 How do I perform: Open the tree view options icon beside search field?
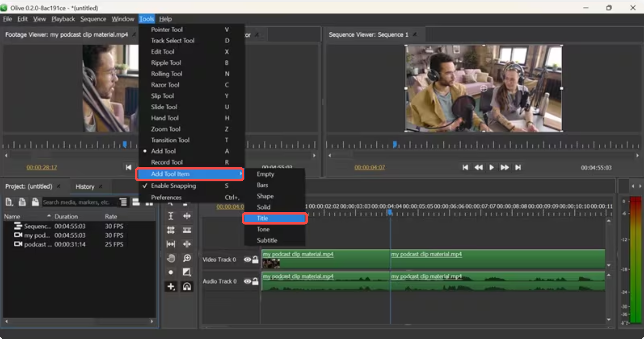[x=123, y=202]
